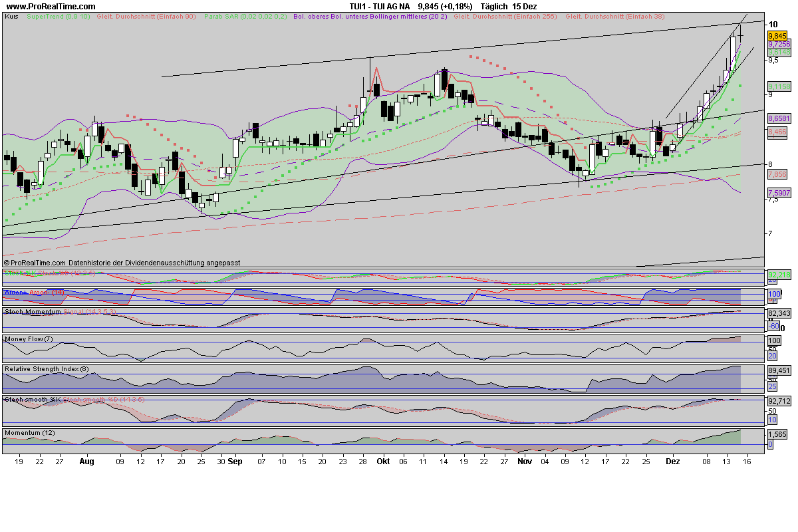Click the Aug month label on time axis
Viewport: 798px width, 532px height.
[x=86, y=461]
